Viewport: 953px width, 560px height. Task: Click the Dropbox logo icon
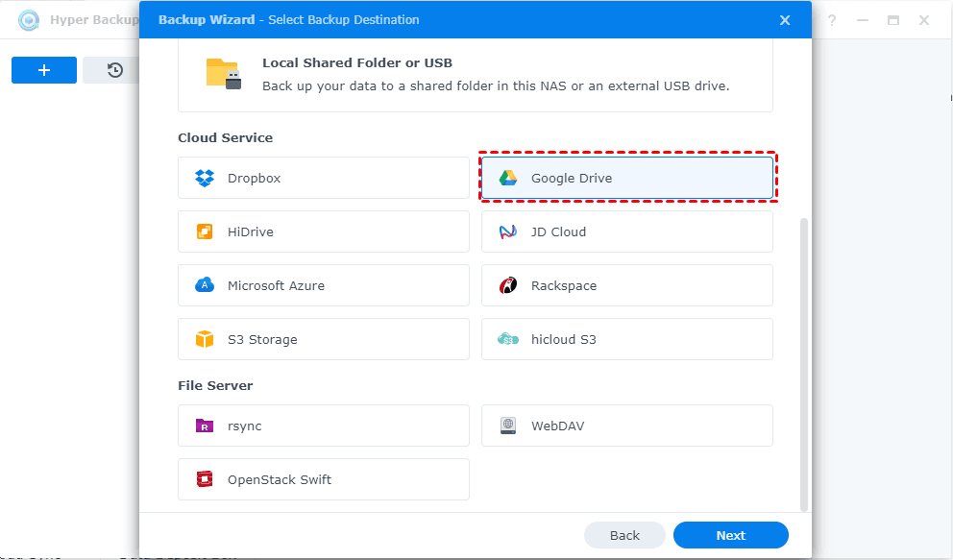(x=205, y=179)
